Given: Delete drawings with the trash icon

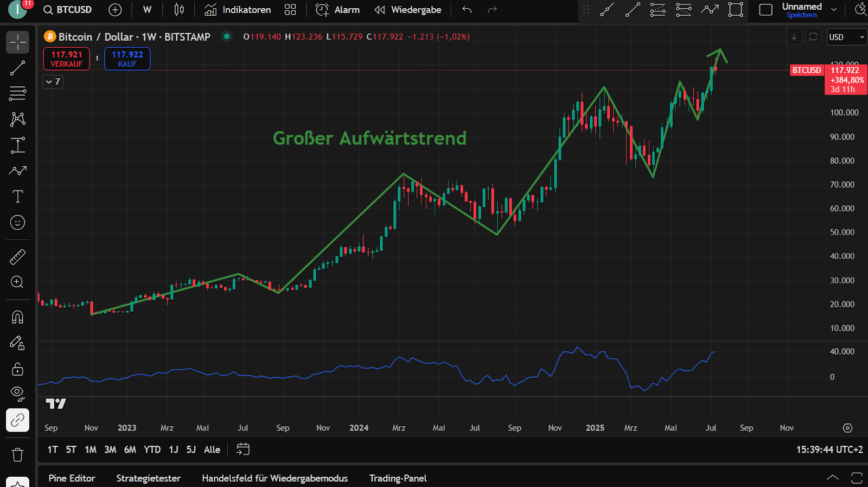Looking at the screenshot, I should tap(17, 454).
